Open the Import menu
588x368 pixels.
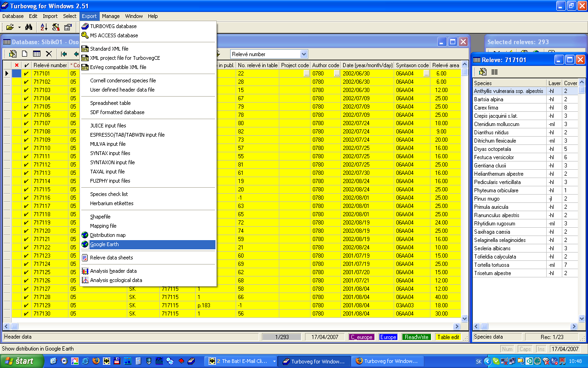pos(50,16)
